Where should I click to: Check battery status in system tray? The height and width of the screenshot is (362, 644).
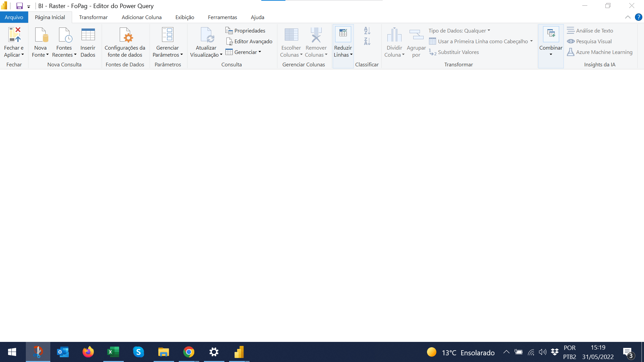[x=519, y=352]
